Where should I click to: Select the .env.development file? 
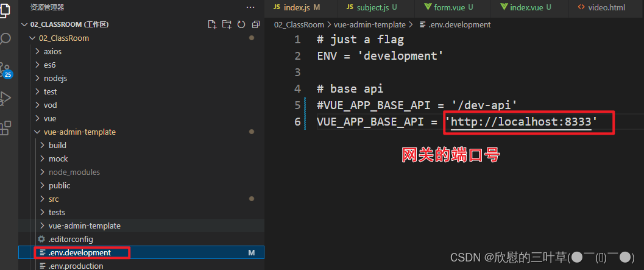141,253
